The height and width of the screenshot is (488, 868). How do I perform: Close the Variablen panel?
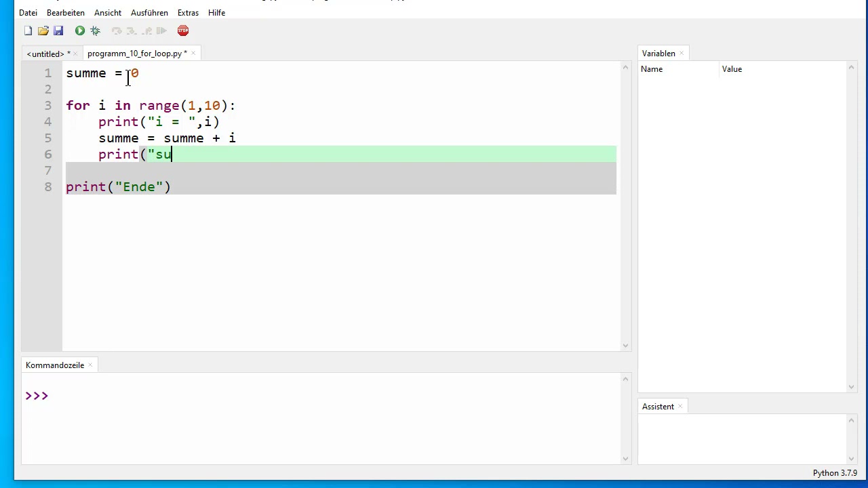tap(682, 54)
